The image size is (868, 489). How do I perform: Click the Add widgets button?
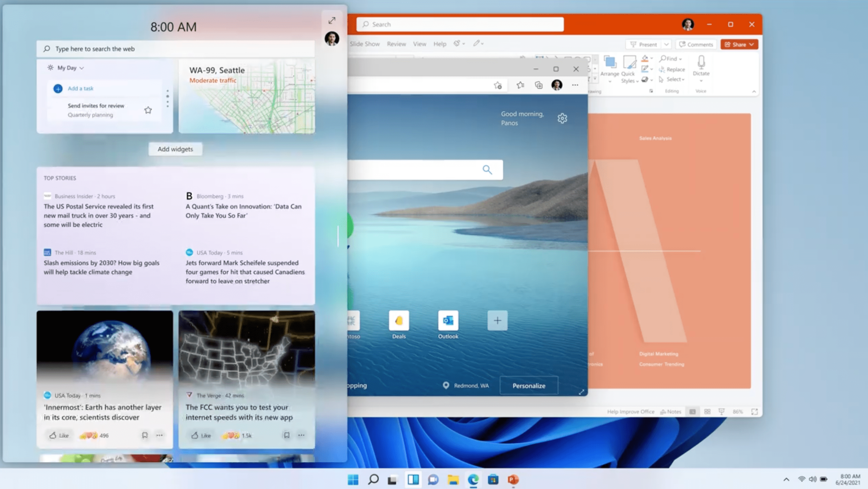coord(175,149)
